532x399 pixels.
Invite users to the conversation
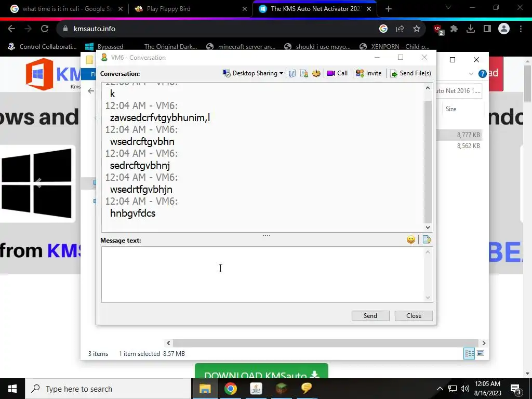[x=368, y=73]
